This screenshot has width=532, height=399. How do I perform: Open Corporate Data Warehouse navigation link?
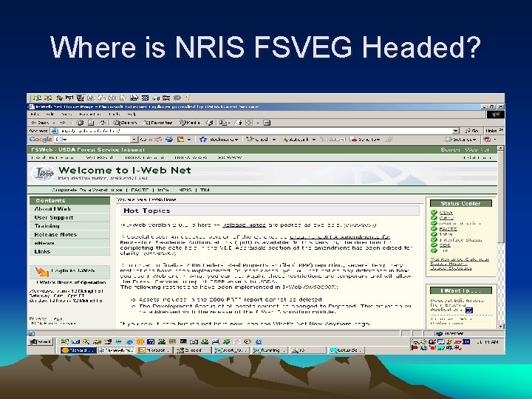click(87, 190)
